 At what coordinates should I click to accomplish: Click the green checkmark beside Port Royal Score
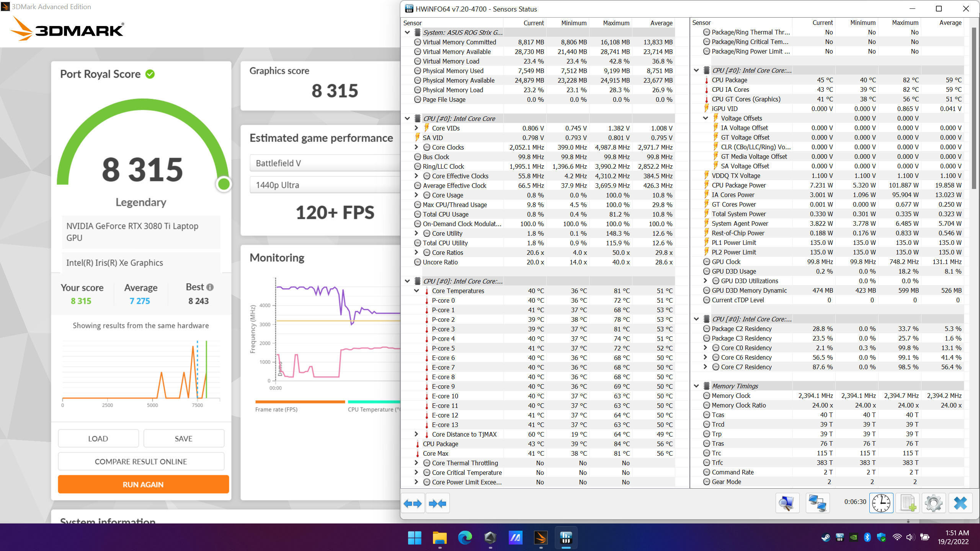click(150, 74)
